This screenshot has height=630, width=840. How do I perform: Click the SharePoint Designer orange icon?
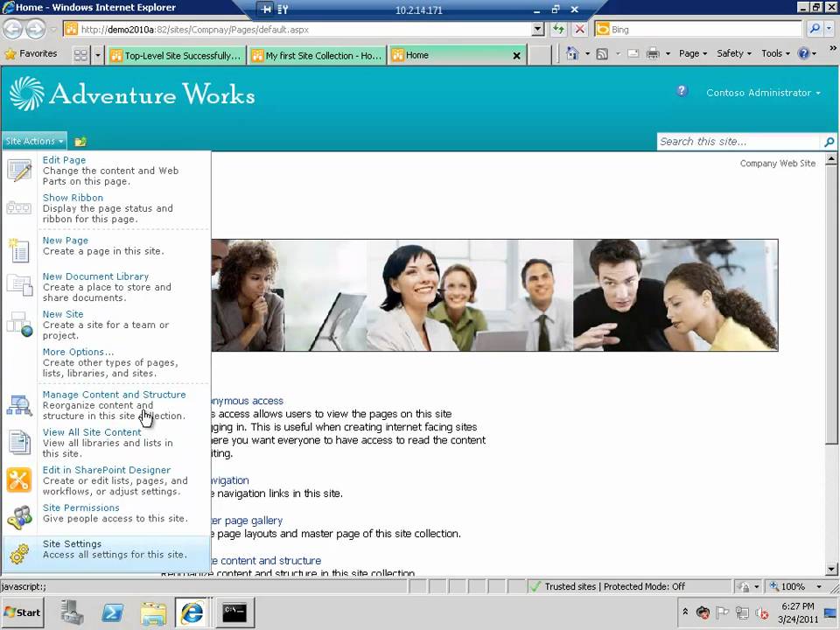(18, 479)
